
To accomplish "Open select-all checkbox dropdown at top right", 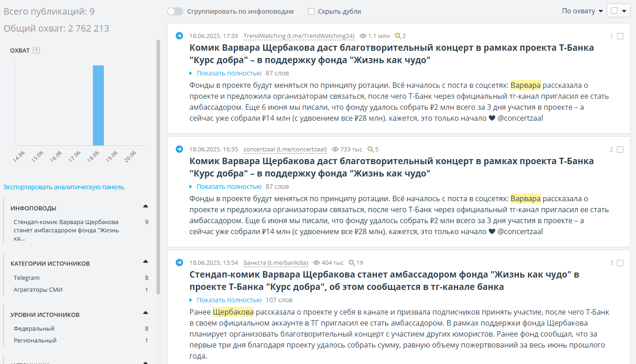I will click(x=624, y=11).
